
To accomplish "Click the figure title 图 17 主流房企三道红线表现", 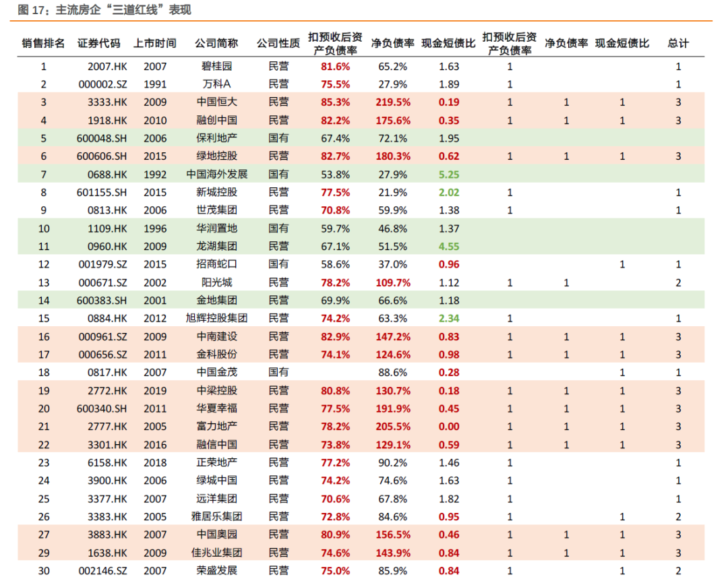I will click(x=104, y=9).
